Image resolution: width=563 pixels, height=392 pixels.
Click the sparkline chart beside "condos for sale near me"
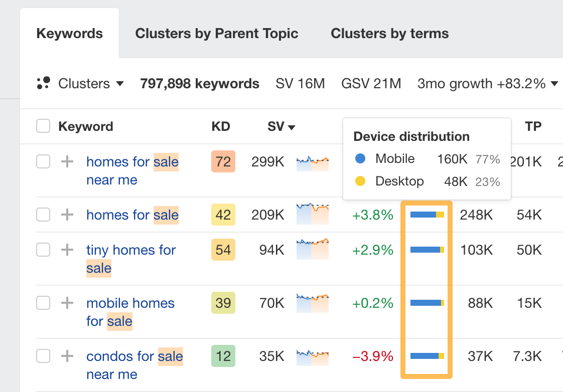click(312, 356)
